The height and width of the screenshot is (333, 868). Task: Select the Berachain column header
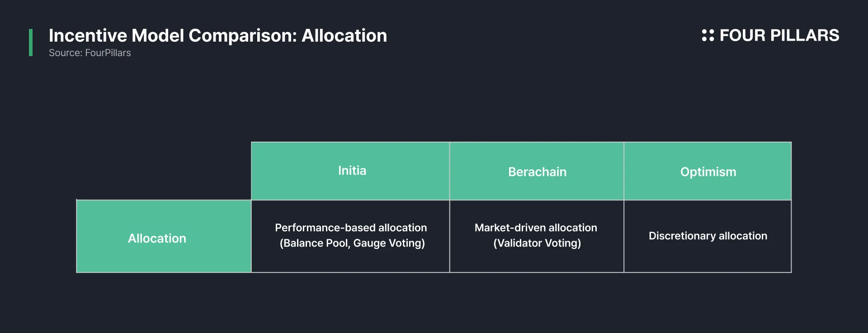tap(537, 171)
